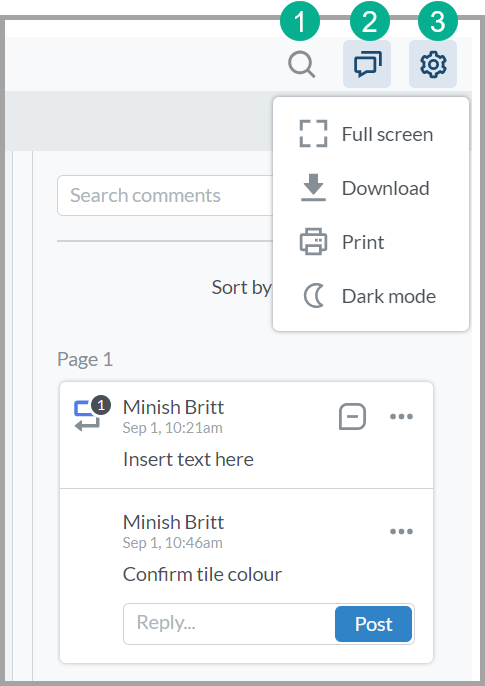Screen dimensions: 485x686
Task: Click into the Reply text field
Action: coord(229,623)
